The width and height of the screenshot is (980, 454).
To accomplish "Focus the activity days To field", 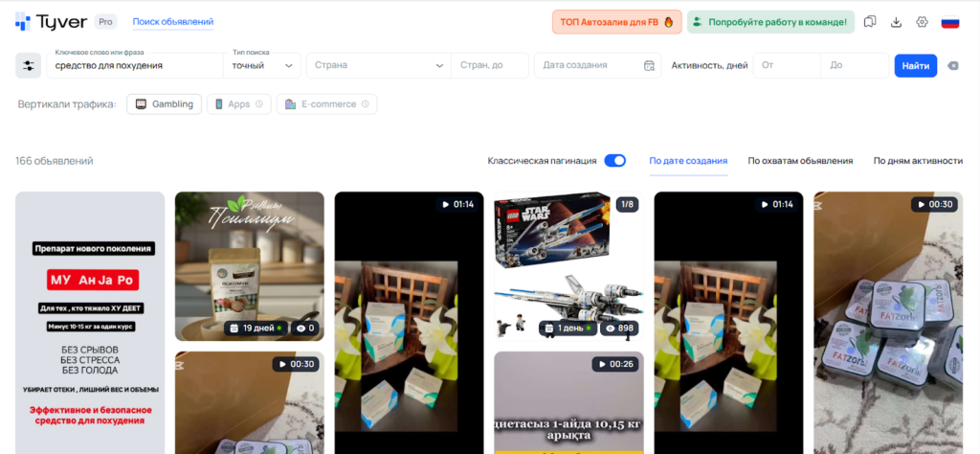I will (855, 66).
